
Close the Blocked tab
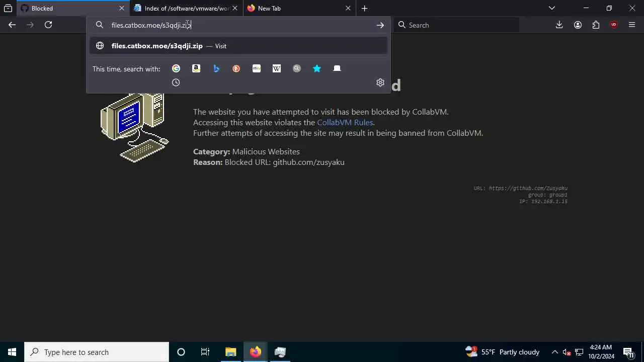click(x=121, y=8)
